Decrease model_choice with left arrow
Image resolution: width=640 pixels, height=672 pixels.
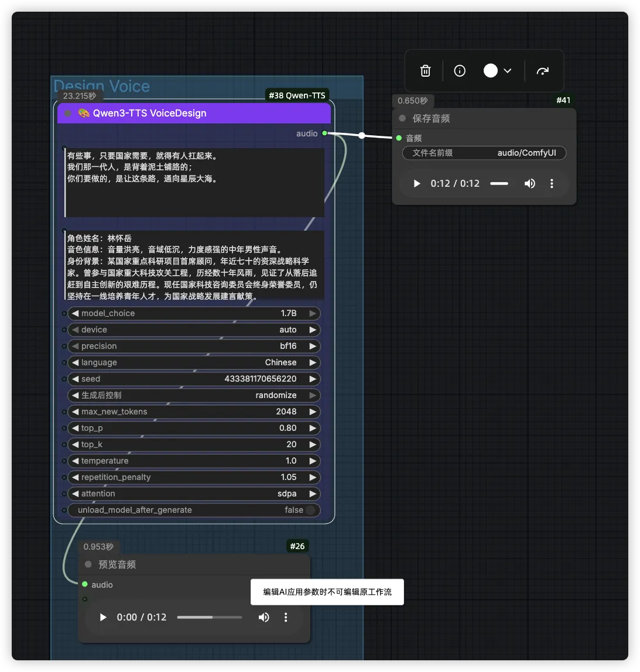pos(76,313)
